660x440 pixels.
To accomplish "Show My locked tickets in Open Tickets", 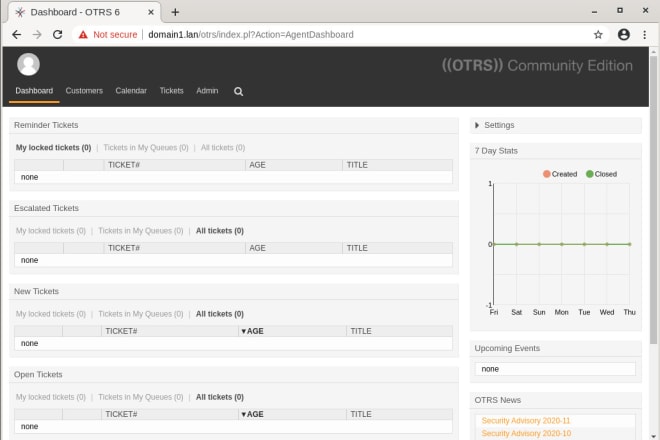I will pos(51,397).
